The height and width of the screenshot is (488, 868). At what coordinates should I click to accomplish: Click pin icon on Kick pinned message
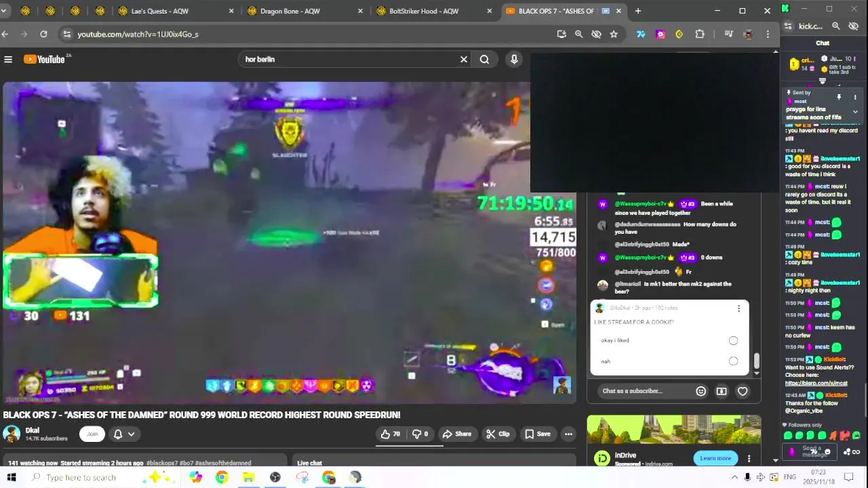pyautogui.click(x=840, y=98)
